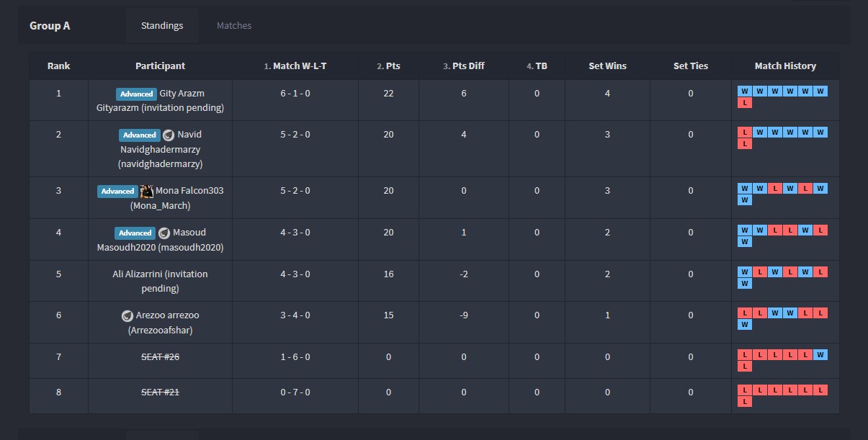868x440 pixels.
Task: Open Ali Alizarrini's participant name
Action: pos(160,281)
